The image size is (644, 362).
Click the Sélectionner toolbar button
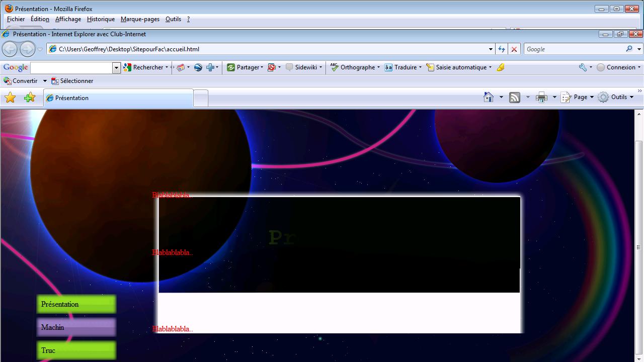tap(72, 81)
